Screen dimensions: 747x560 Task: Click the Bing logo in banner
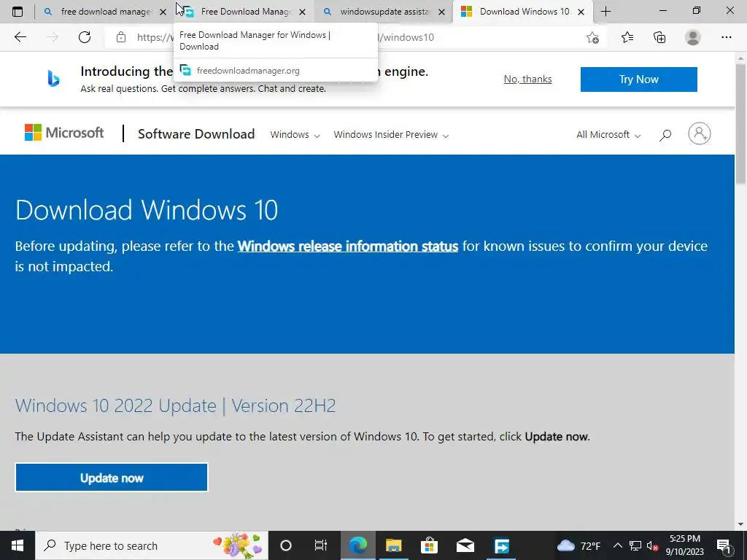click(x=53, y=79)
